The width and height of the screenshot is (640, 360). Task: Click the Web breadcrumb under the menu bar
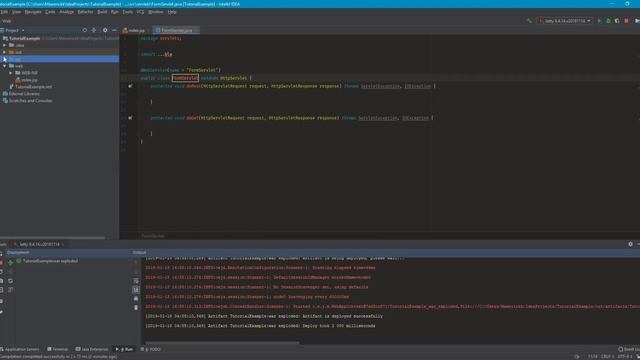tap(7, 21)
